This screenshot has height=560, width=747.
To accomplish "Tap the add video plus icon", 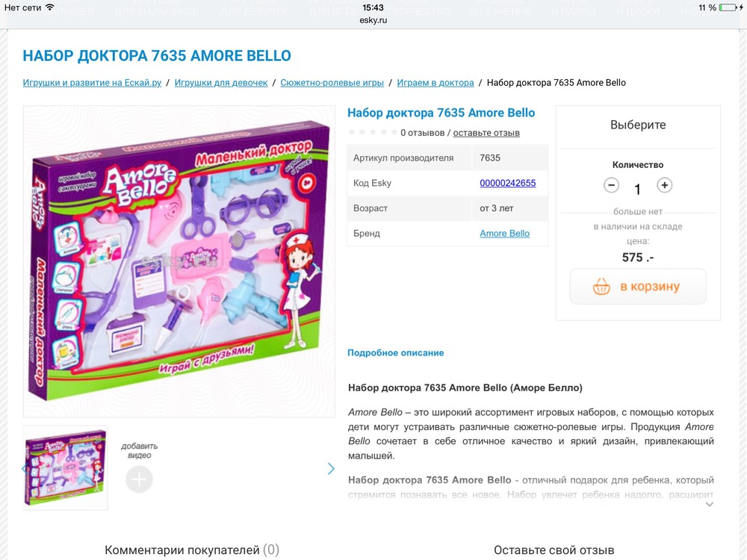I will tap(139, 479).
